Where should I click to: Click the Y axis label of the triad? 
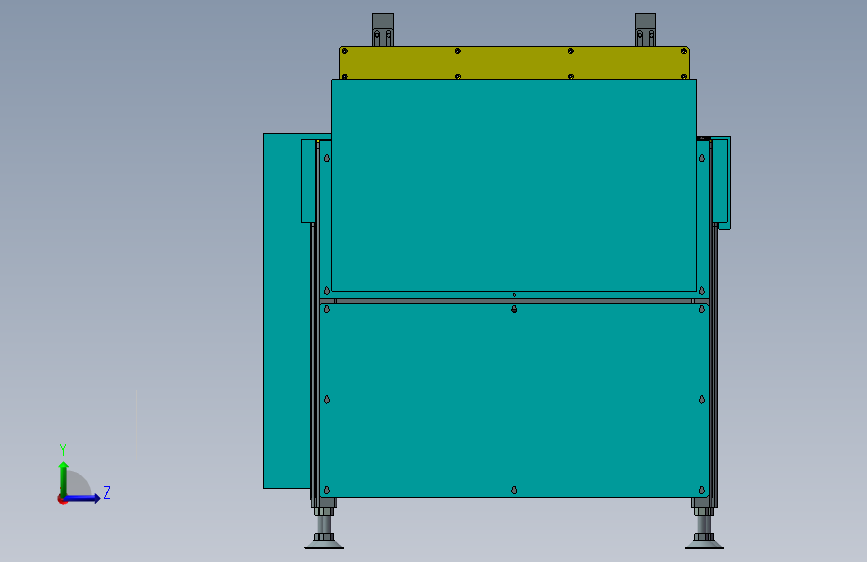pyautogui.click(x=63, y=449)
